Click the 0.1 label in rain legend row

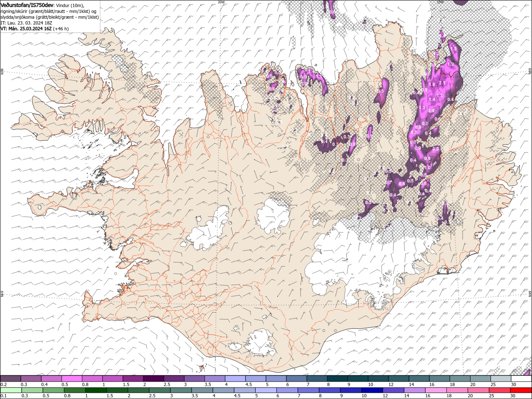3,396
